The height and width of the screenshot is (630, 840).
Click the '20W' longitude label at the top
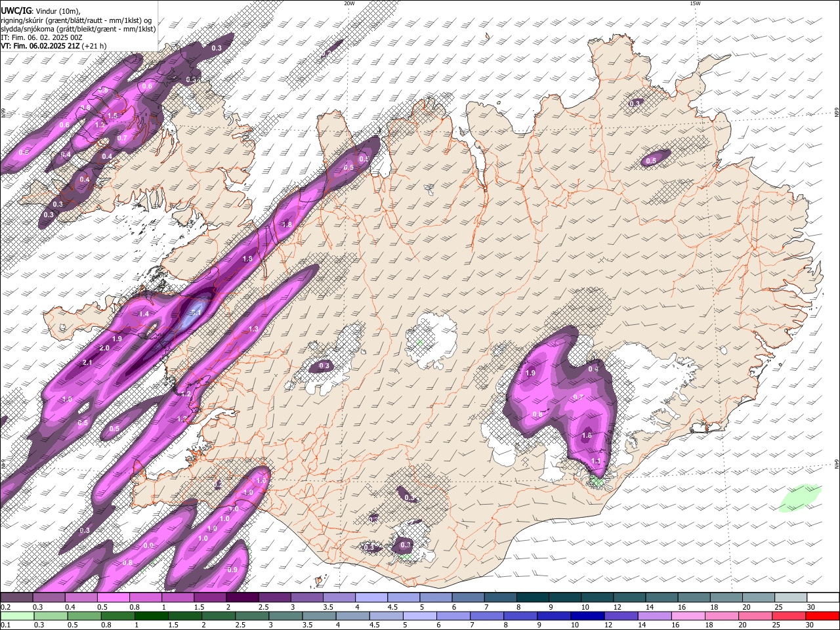(349, 3)
